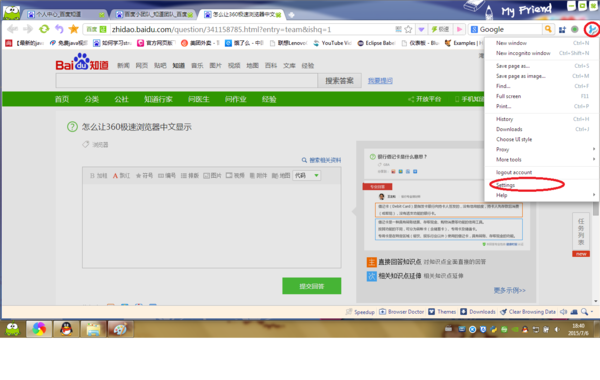Screen dimensions: 600x380
Task: Open the file explorer folder on taskbar
Action: coord(93,329)
